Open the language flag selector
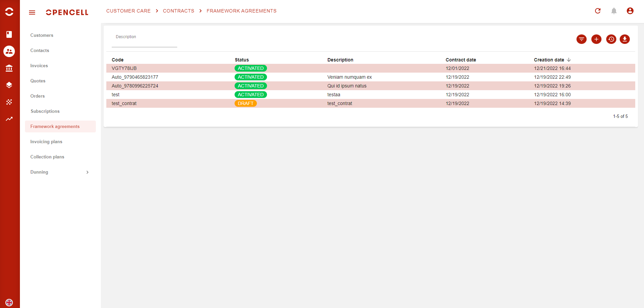The image size is (644, 308). [9, 302]
